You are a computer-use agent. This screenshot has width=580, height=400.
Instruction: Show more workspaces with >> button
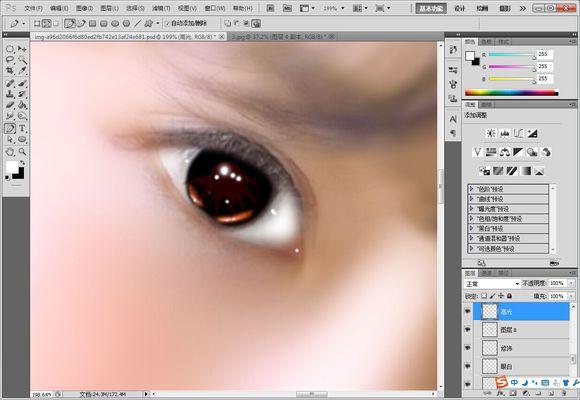coord(522,8)
